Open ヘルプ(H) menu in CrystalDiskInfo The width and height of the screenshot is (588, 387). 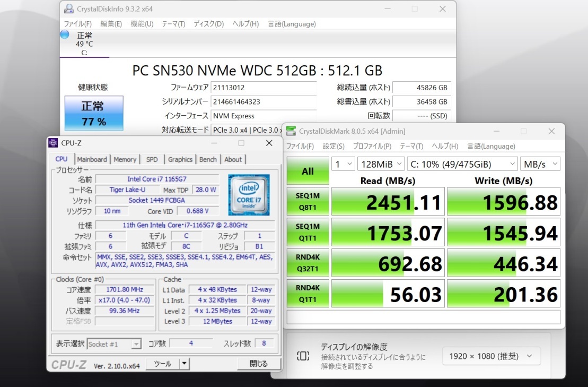pos(245,24)
